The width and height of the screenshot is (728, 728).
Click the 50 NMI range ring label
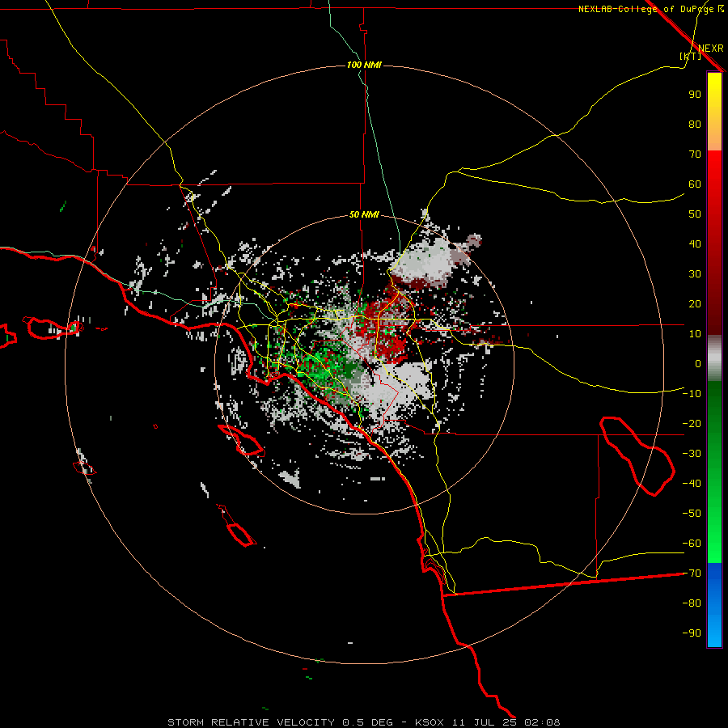(x=364, y=214)
